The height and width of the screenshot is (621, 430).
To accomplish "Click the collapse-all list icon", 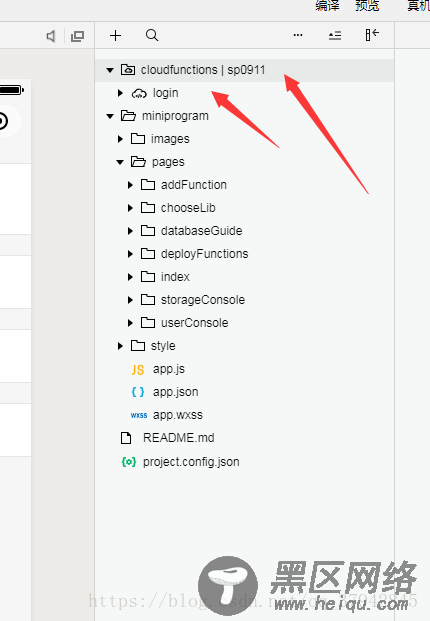I will point(335,36).
